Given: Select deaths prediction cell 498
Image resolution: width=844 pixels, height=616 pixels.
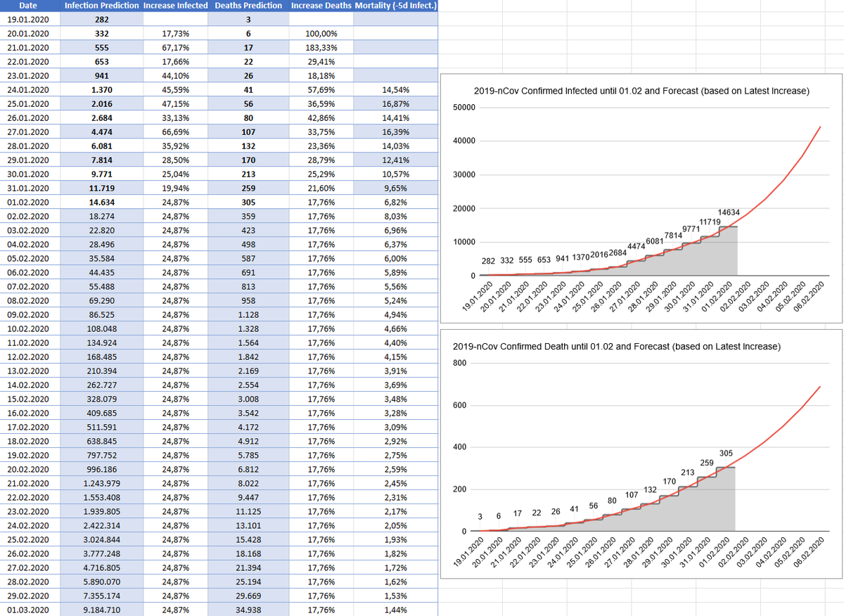Looking at the screenshot, I should [248, 245].
